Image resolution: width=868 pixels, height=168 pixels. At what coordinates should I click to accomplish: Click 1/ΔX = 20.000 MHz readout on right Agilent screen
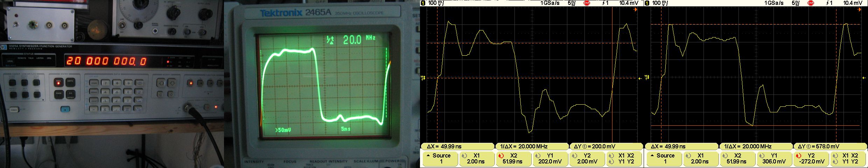click(756, 147)
